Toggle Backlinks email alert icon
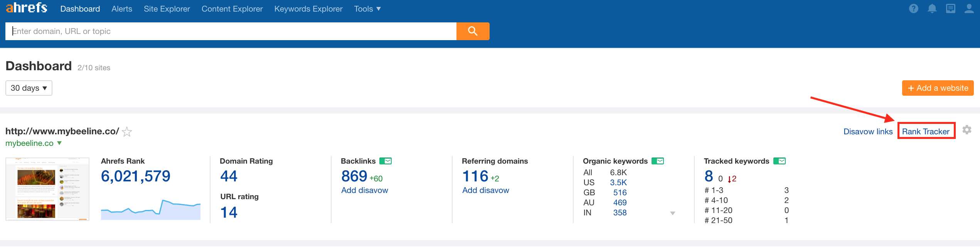Image resolution: width=980 pixels, height=247 pixels. [385, 161]
